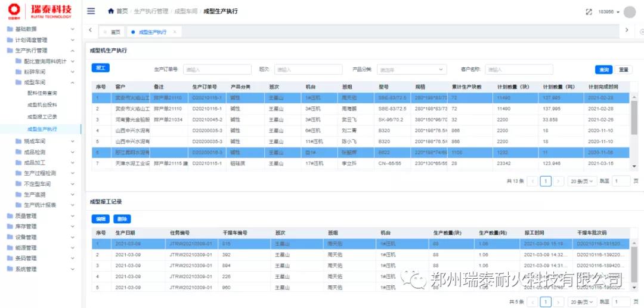Screen dimensions: 644x308
Task: Click the 生产订单号 input field
Action: coord(216,69)
